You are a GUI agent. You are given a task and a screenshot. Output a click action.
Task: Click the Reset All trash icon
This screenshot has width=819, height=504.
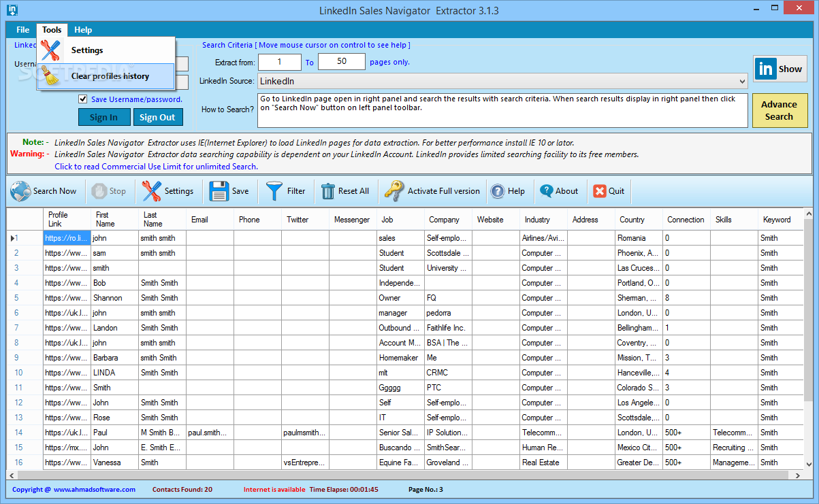[328, 191]
